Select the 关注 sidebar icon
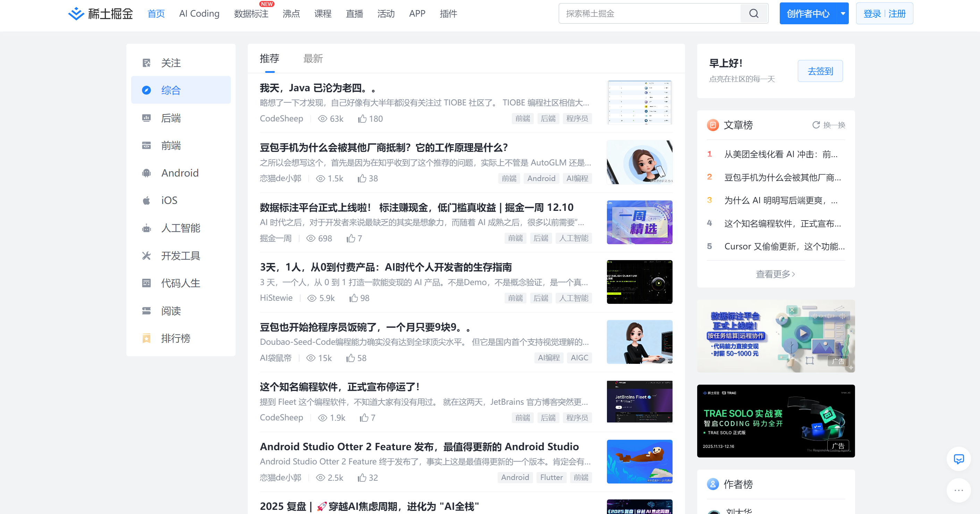Screen dimensions: 980x514 pos(146,62)
